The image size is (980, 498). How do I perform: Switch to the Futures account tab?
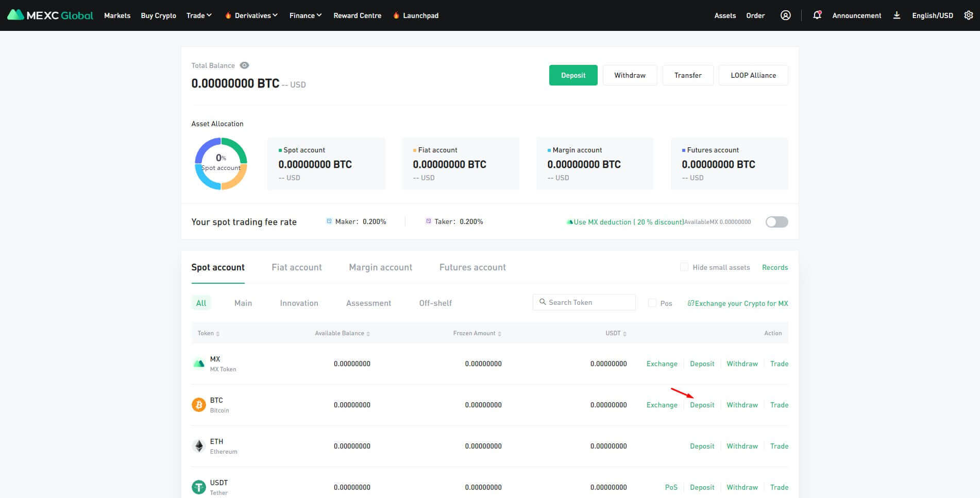click(472, 267)
